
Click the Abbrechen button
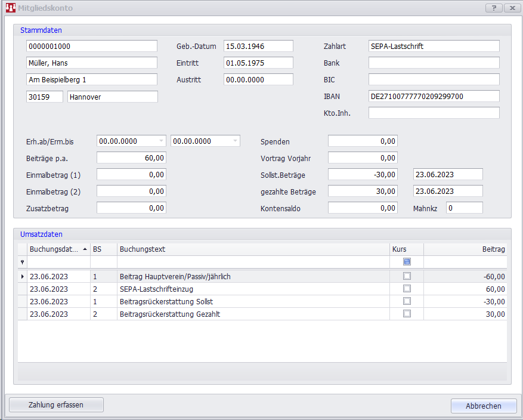point(483,406)
